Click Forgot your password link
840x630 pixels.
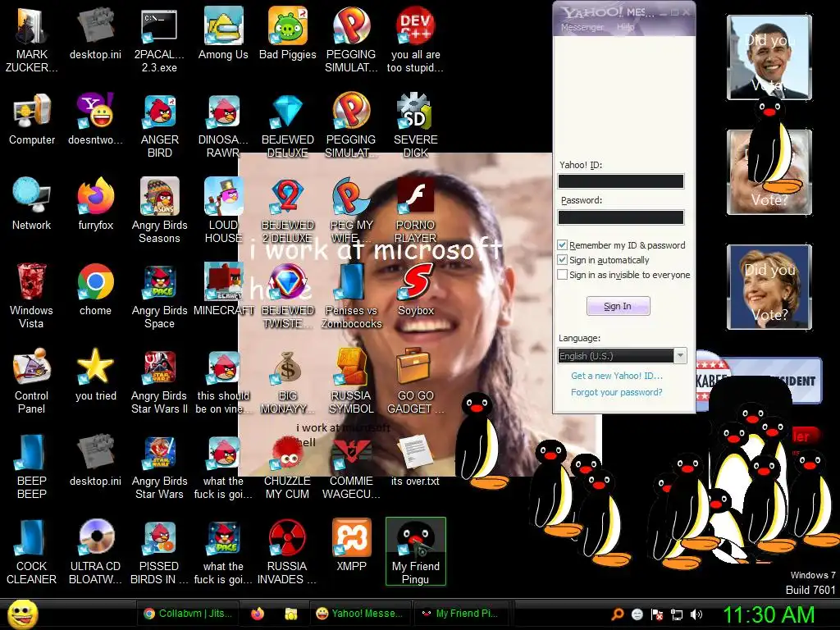(617, 392)
